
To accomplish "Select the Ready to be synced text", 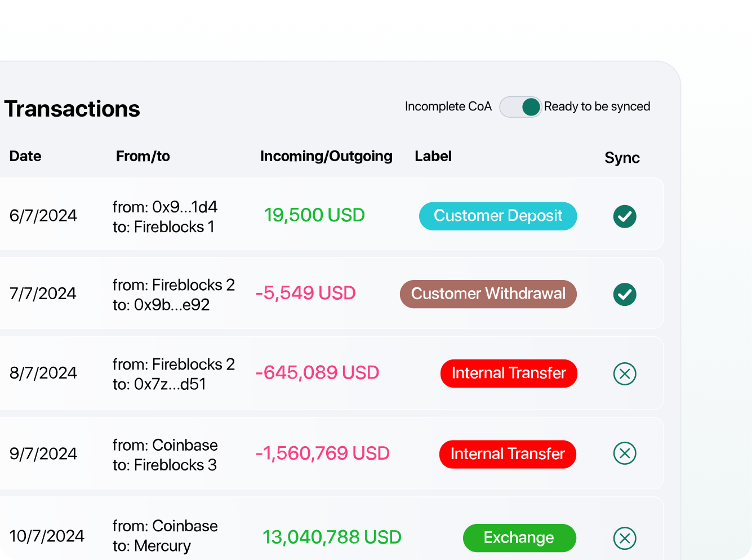I will tap(597, 106).
